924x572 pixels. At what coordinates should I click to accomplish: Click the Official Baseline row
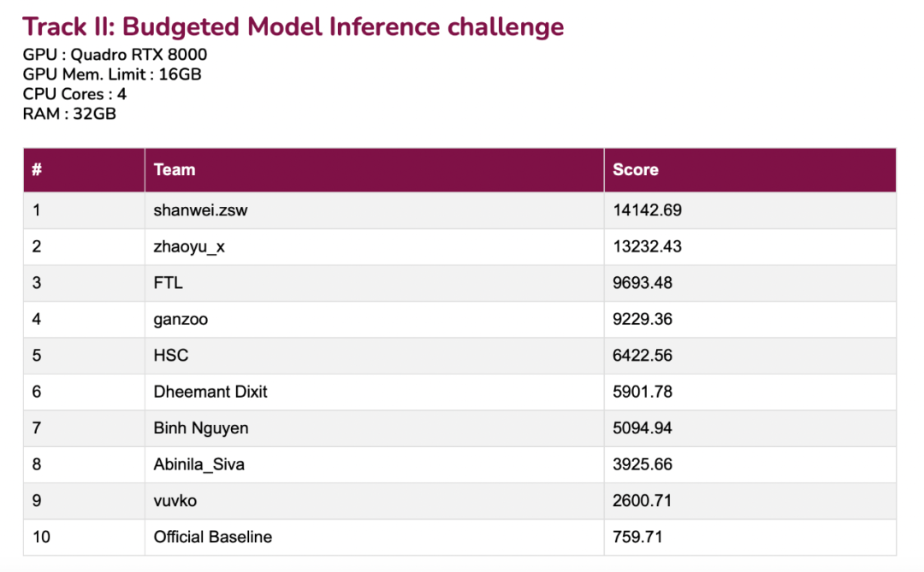pyautogui.click(x=212, y=537)
